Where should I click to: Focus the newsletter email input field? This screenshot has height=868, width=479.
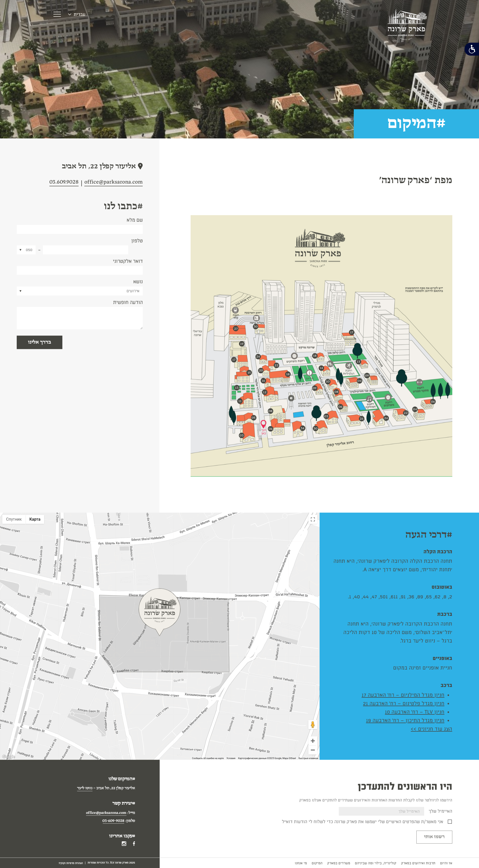click(x=381, y=811)
